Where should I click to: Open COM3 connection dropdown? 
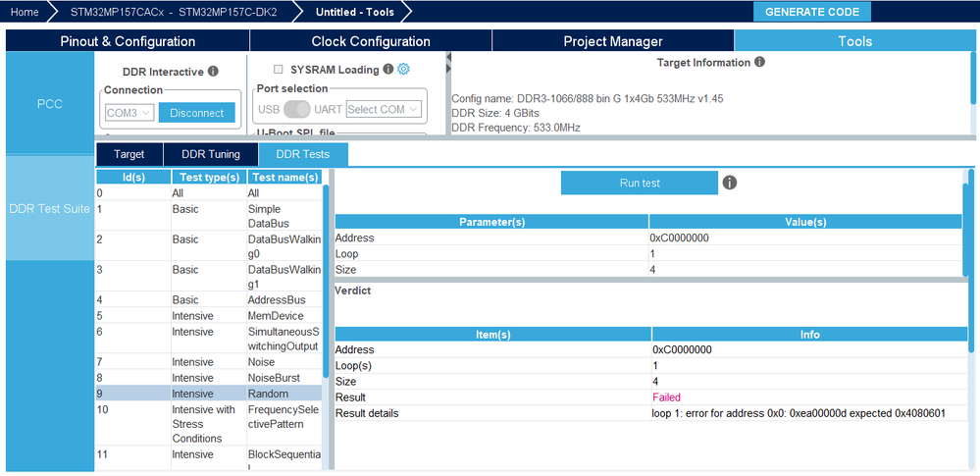pyautogui.click(x=129, y=113)
